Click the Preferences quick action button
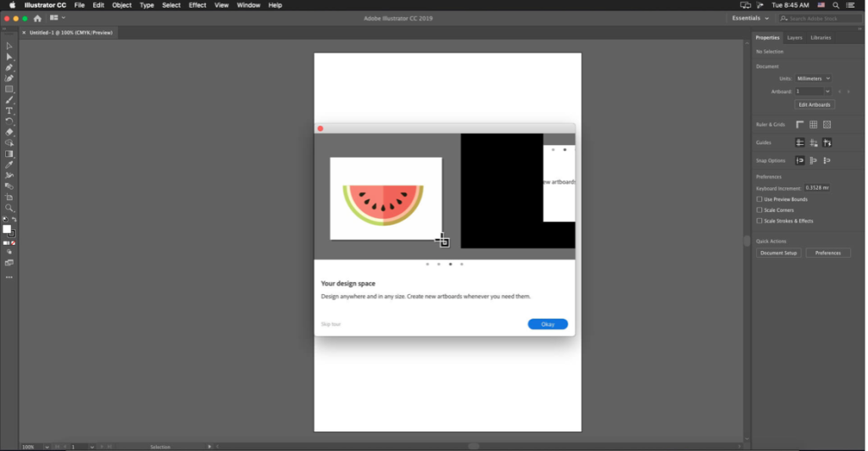 (x=827, y=253)
